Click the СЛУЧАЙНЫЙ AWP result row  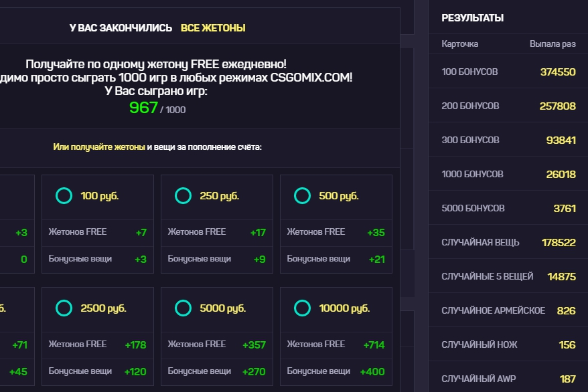pos(508,379)
